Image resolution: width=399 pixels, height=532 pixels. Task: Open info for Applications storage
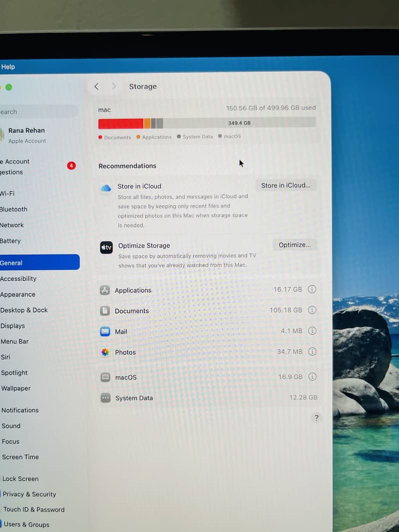pyautogui.click(x=312, y=289)
